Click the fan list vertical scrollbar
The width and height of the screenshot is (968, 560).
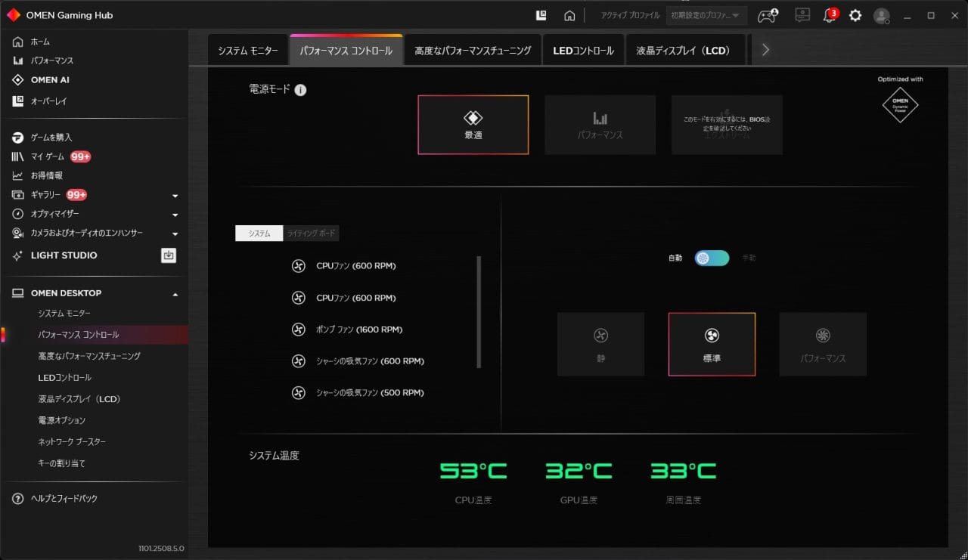coord(479,311)
